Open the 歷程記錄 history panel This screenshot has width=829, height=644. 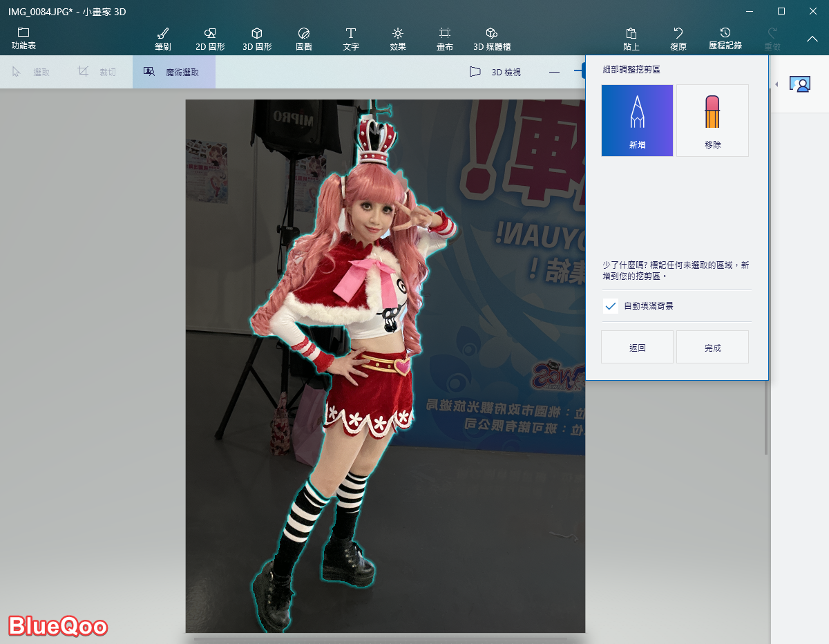pos(725,39)
